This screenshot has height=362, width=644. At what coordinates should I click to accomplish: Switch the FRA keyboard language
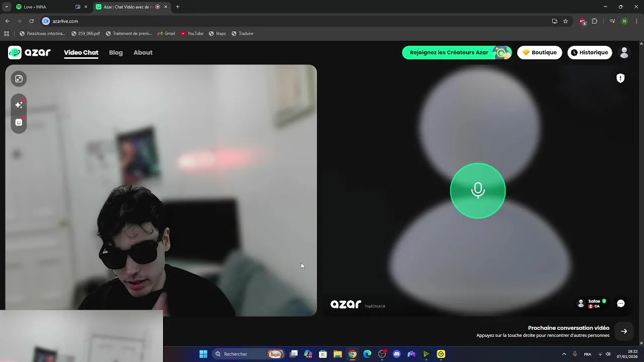pyautogui.click(x=587, y=354)
